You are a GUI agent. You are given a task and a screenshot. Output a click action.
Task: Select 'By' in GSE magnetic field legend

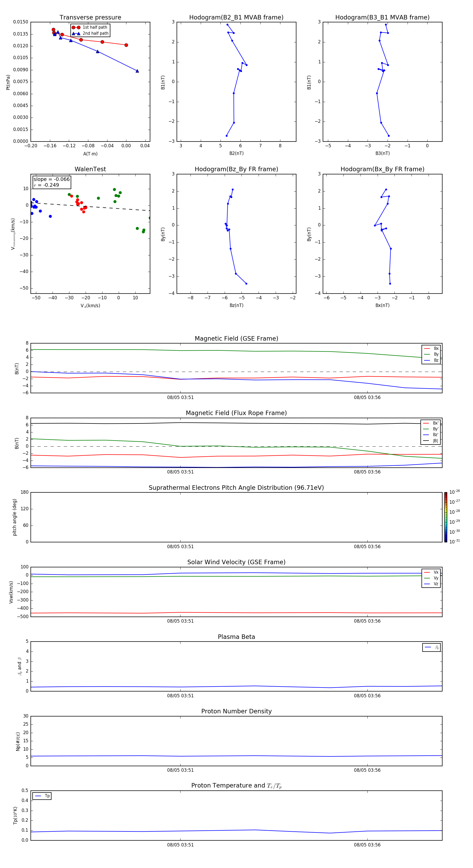[431, 355]
